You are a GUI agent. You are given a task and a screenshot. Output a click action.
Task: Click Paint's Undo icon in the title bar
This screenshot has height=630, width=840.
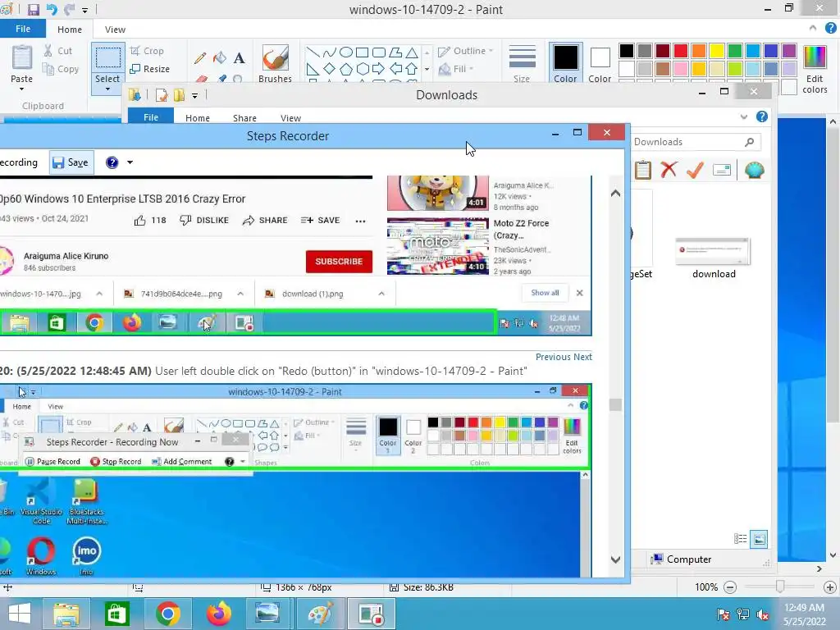coord(52,10)
